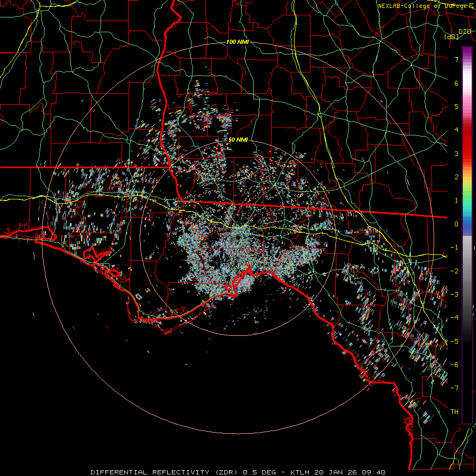This screenshot has width=476, height=476.
Task: Click the 1 value on the color scale
Action: click(x=456, y=200)
